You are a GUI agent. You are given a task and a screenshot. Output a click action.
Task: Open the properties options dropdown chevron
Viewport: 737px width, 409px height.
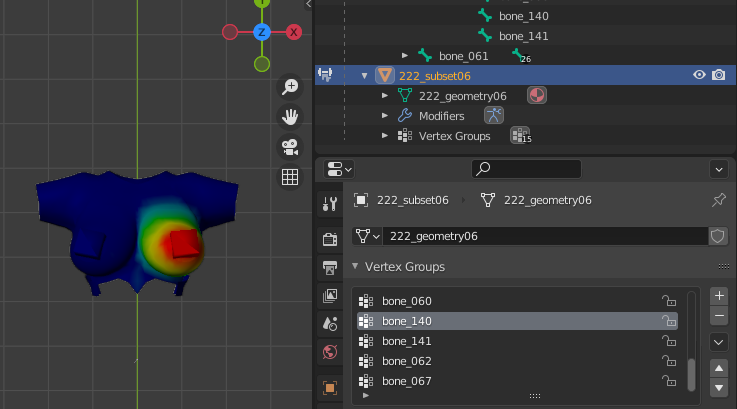tap(719, 169)
